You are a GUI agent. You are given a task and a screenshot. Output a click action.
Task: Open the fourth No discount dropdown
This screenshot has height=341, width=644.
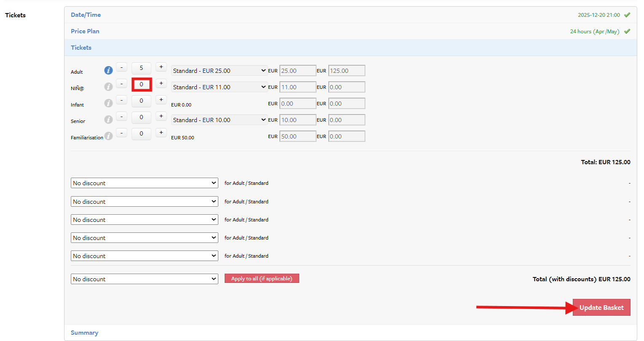coord(145,238)
